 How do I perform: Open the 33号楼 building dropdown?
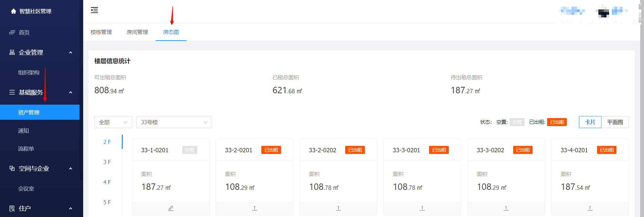pos(174,122)
